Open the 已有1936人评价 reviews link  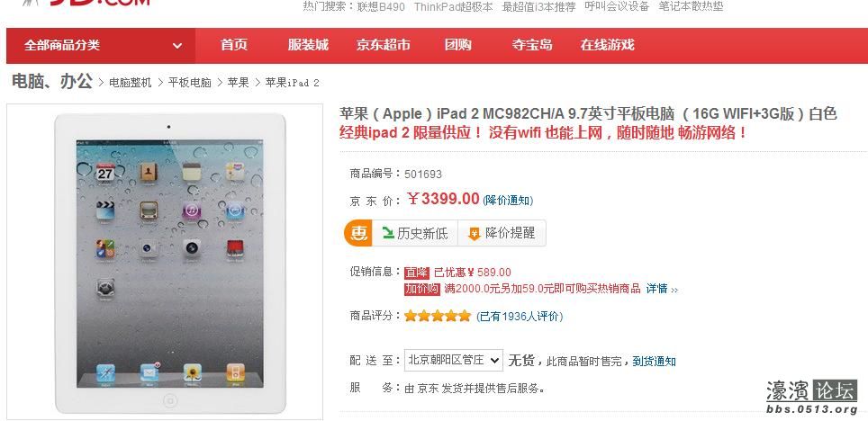pyautogui.click(x=520, y=317)
